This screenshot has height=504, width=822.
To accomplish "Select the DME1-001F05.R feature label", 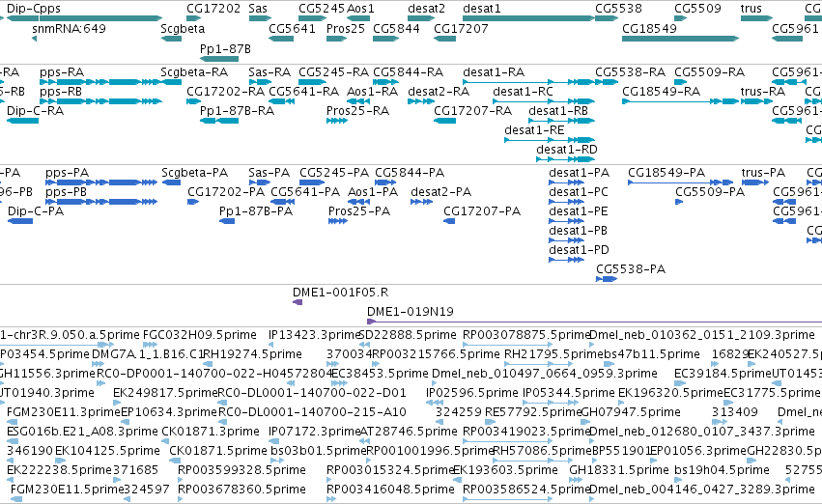I will tap(340, 292).
